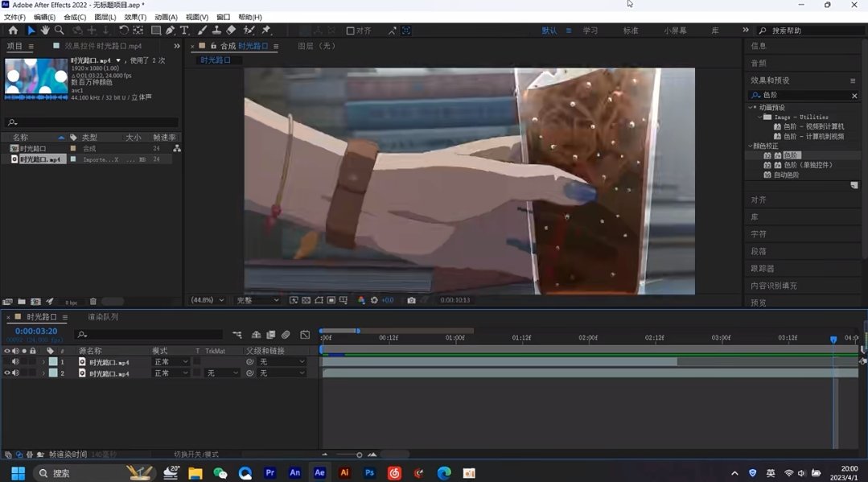Take a snapshot with camera icon

pos(411,300)
